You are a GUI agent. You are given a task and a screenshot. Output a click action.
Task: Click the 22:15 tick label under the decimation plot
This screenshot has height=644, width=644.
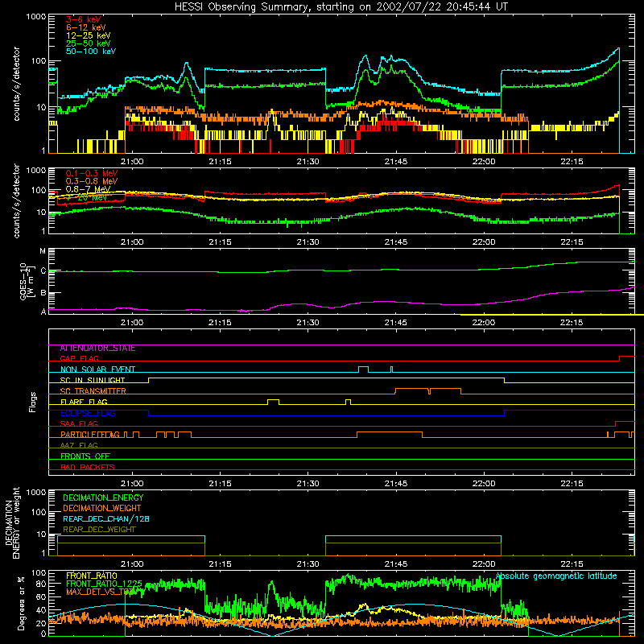tap(572, 564)
